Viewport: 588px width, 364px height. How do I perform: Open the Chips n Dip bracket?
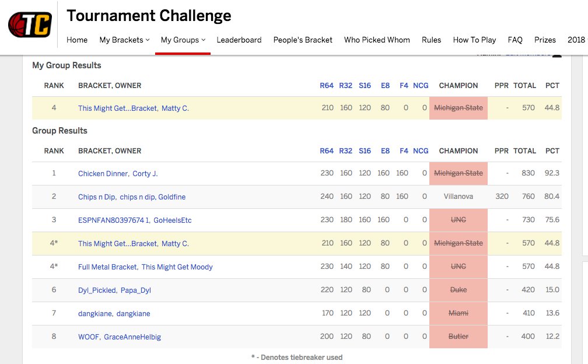(x=97, y=197)
